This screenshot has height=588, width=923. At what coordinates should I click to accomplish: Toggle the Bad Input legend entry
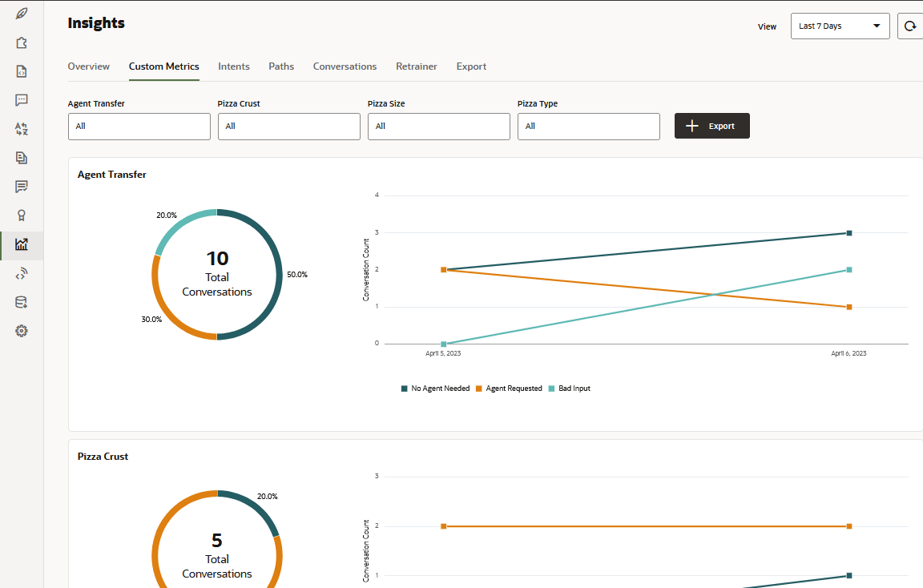tap(569, 388)
